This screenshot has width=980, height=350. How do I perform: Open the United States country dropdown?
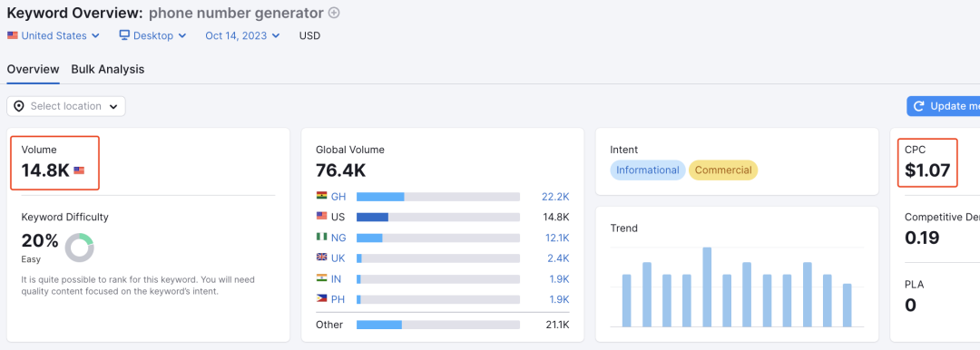tap(54, 35)
